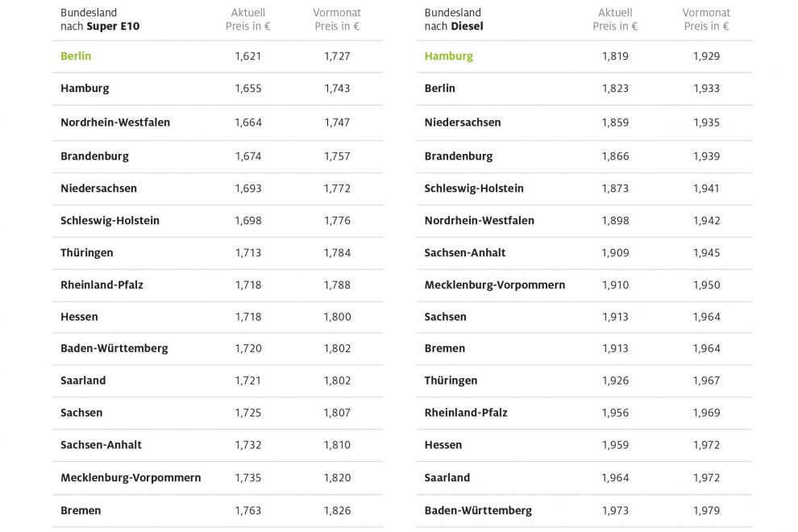Screen dimensions: 798x532
Task: Click Thüringen in the Super E10 list
Action: click(x=86, y=252)
